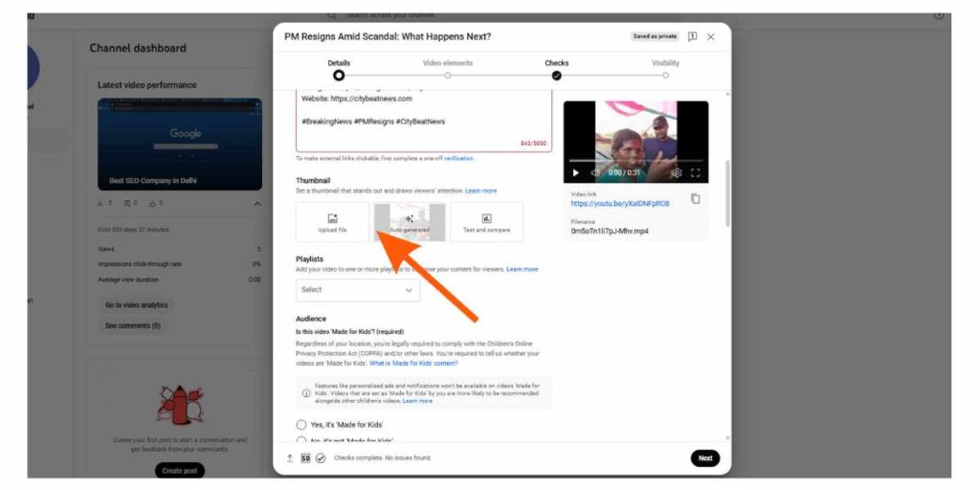This screenshot has width=980, height=490.
Task: Open Learn more link under Playlists
Action: tap(522, 269)
